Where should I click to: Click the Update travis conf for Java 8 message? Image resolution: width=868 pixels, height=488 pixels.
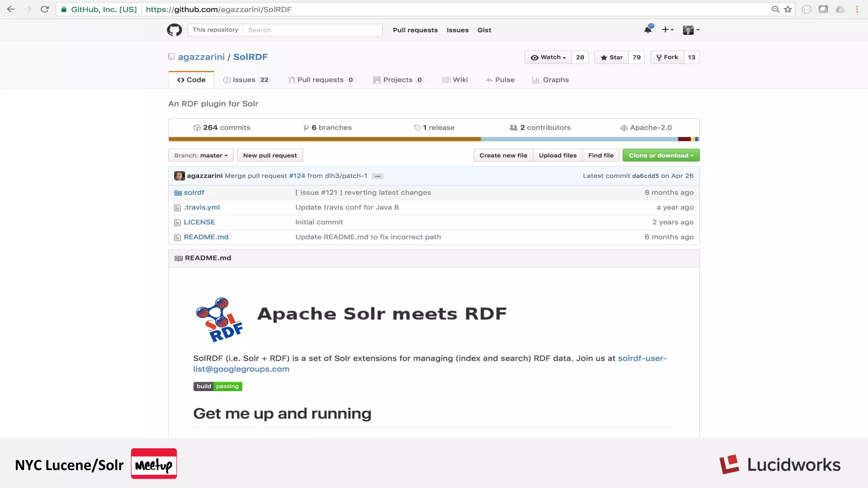[347, 207]
